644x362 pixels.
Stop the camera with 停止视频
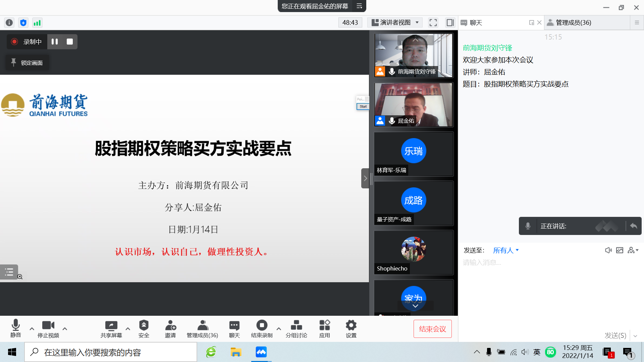point(48,328)
